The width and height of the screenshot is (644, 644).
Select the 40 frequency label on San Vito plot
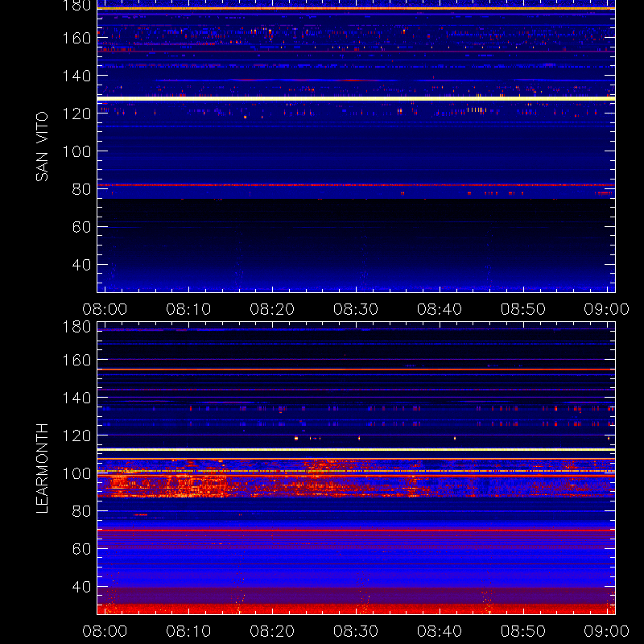[x=82, y=265]
